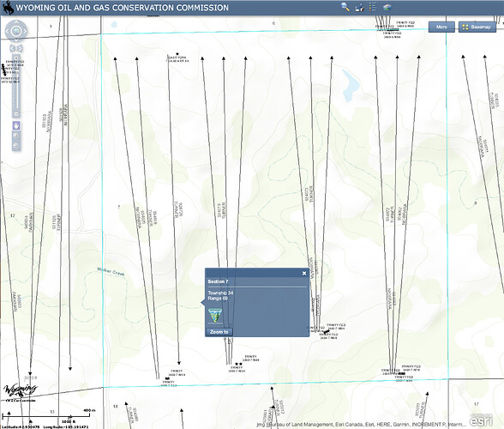The height and width of the screenshot is (429, 504).
Task: Click the globe full-extent button
Action: click(x=16, y=31)
